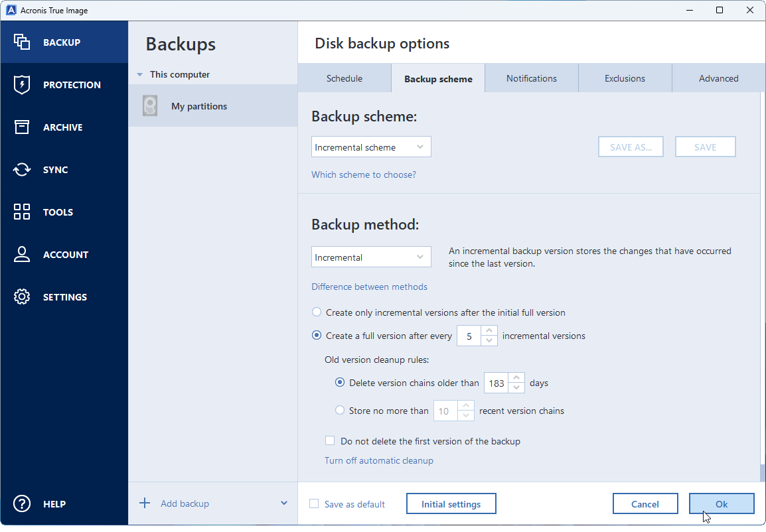
Task: Click the 183 days input field
Action: coord(496,383)
